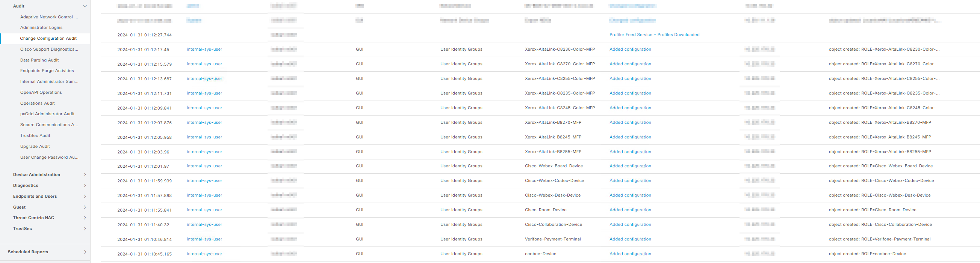Select Change Configuration Audit report
The width and height of the screenshot is (980, 263).
point(48,38)
